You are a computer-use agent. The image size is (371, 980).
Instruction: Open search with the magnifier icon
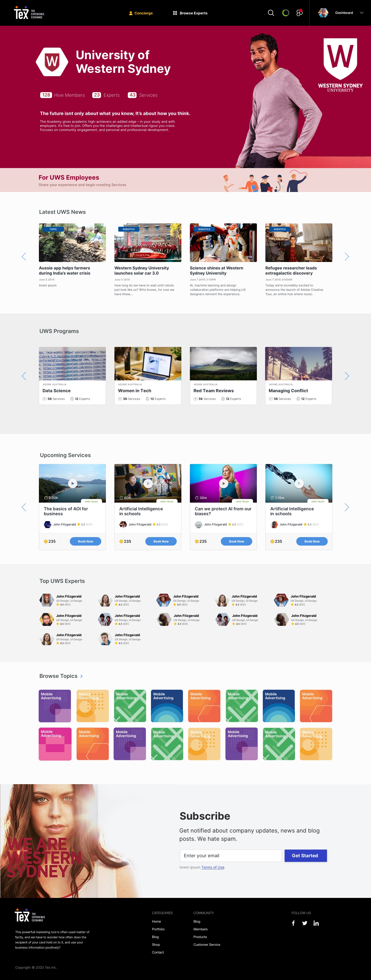(271, 13)
